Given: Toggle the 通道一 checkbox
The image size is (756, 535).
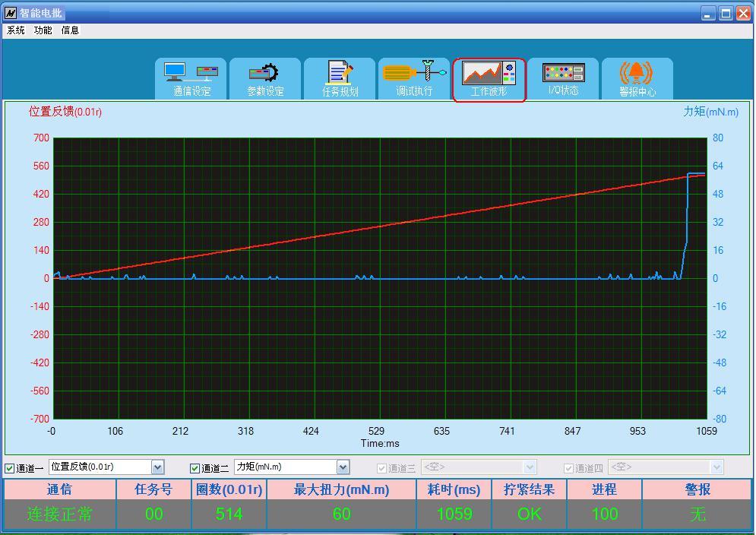Looking at the screenshot, I should coord(10,468).
